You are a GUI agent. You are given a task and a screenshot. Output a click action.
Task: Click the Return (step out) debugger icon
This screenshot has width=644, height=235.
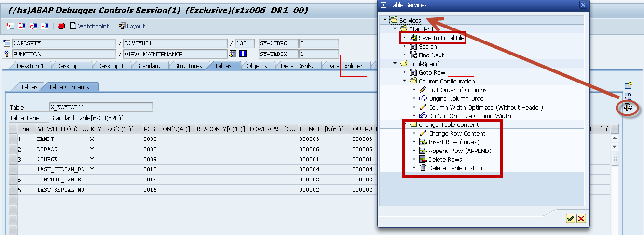tap(33, 26)
